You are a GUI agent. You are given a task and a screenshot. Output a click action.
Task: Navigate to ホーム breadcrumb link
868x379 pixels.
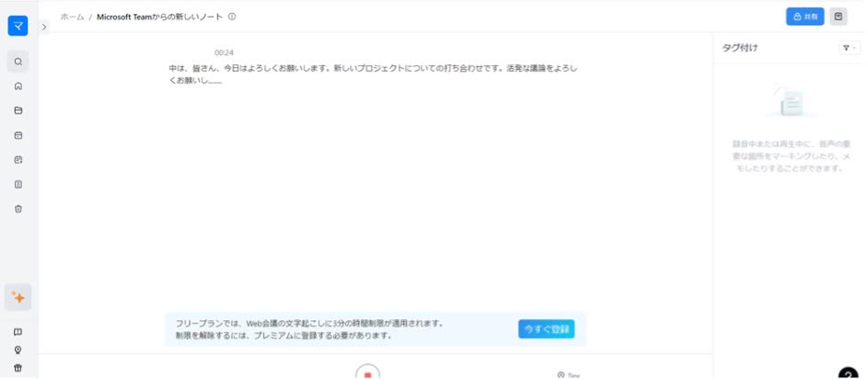click(x=72, y=17)
